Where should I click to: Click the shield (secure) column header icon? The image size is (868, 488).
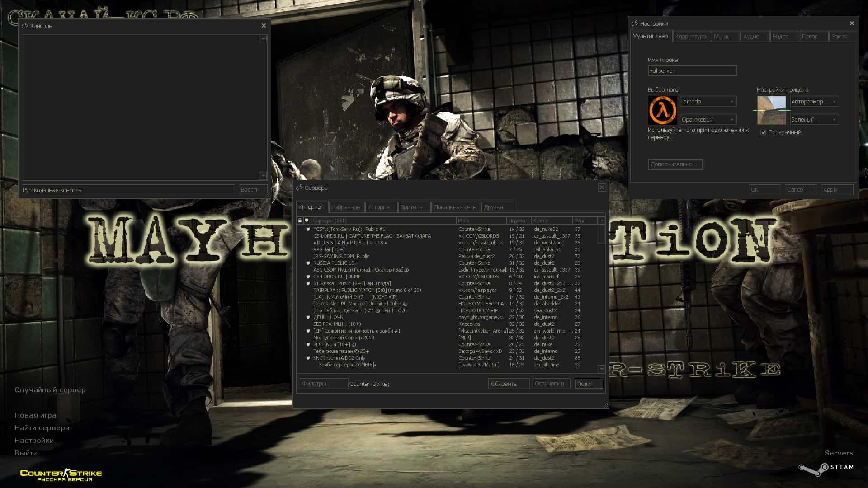point(307,221)
